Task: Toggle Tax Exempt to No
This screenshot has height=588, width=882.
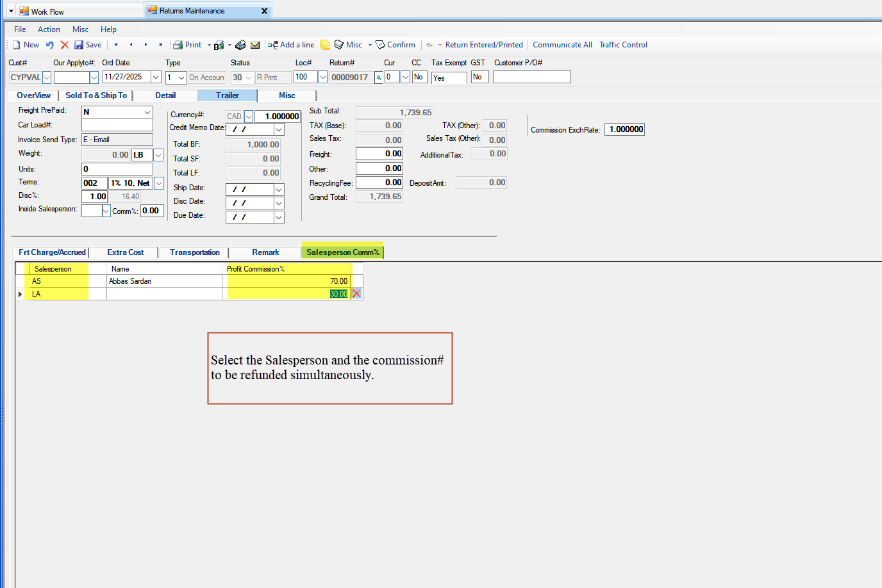Action: (448, 77)
